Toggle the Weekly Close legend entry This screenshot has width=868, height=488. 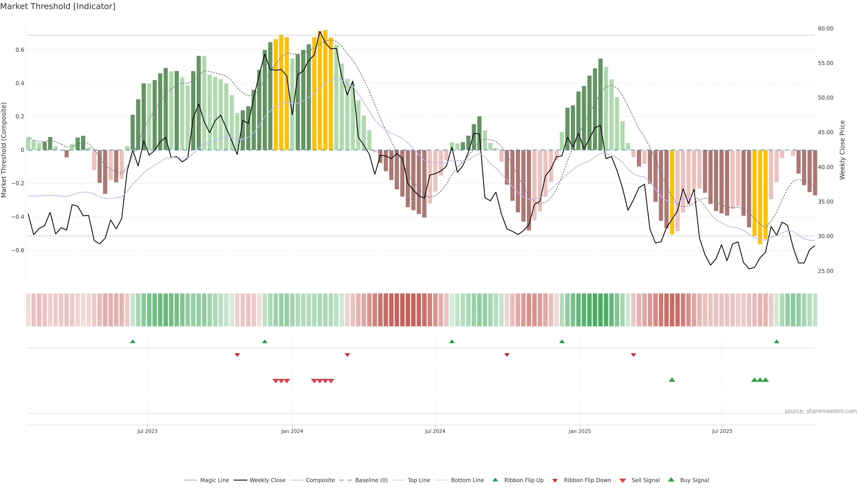(267, 480)
